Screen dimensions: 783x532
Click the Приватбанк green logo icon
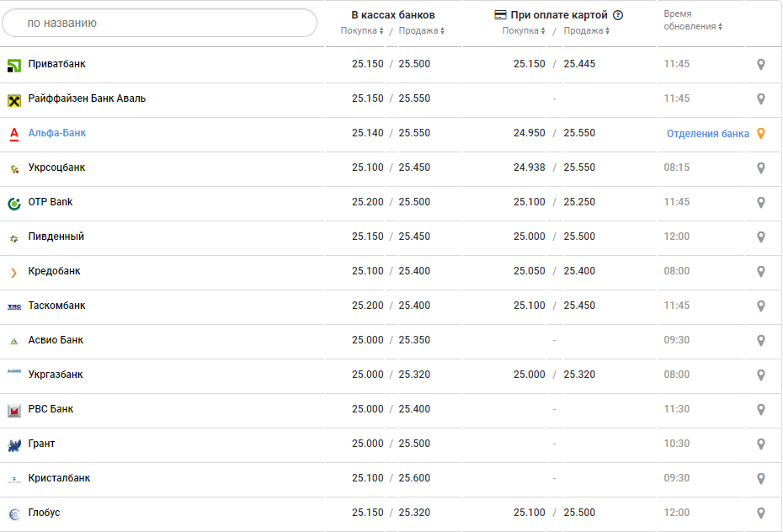click(14, 65)
